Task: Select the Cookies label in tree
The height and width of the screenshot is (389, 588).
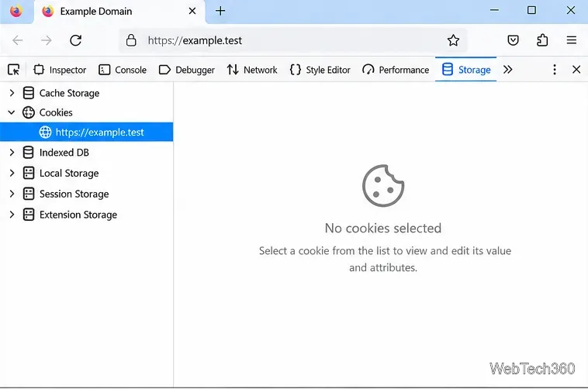Action: (56, 112)
